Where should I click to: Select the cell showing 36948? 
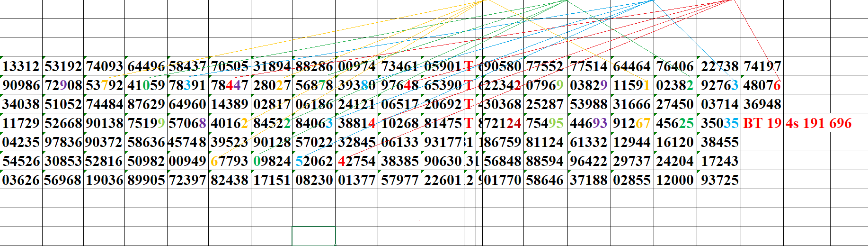pos(762,104)
